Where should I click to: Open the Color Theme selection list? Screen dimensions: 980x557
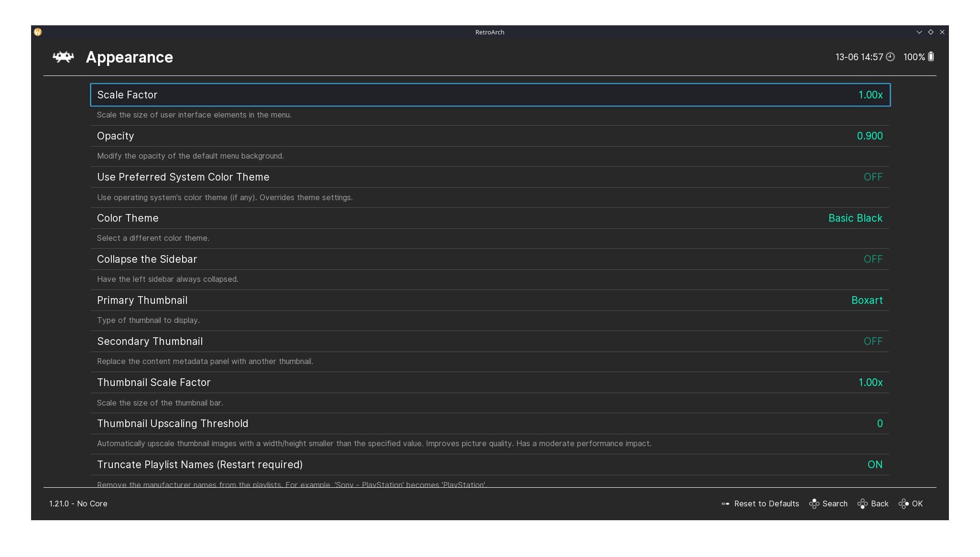[490, 218]
